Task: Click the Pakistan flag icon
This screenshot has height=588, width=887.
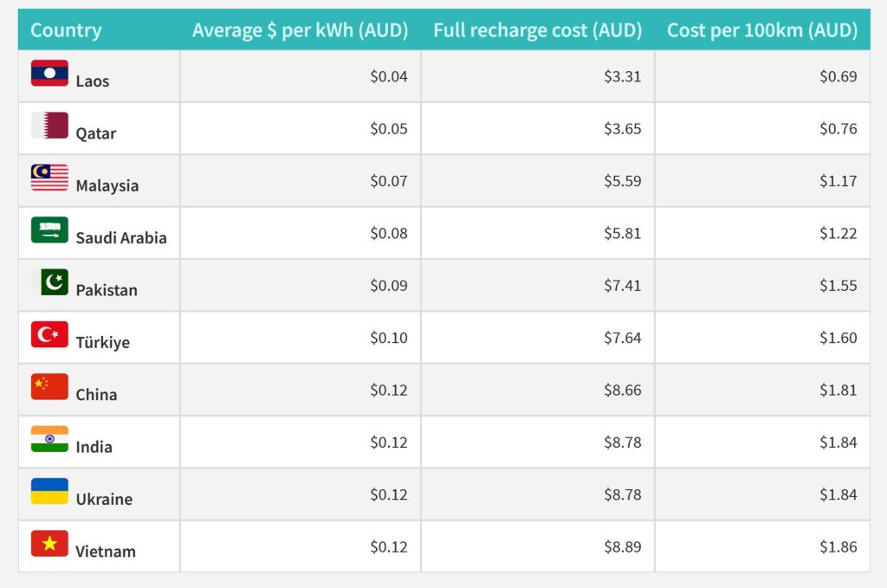Action: [49, 282]
